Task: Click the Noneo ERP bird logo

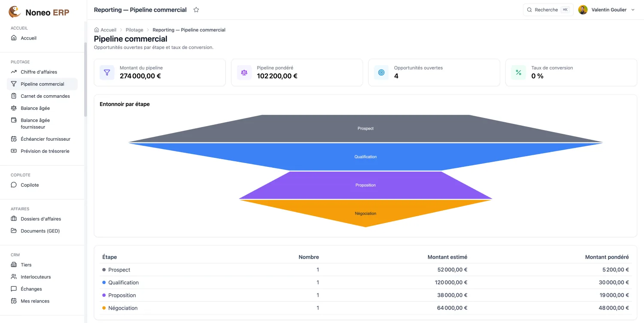Action: tap(15, 12)
